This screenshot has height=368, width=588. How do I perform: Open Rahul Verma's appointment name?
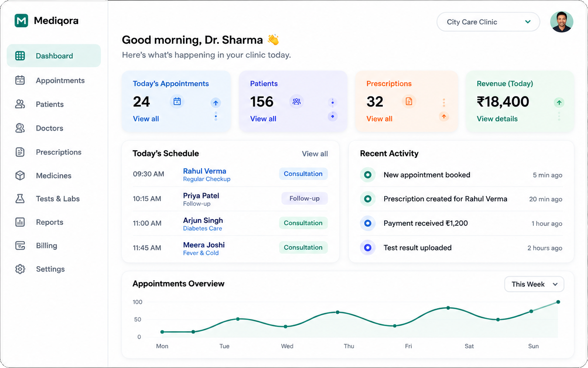[205, 171]
